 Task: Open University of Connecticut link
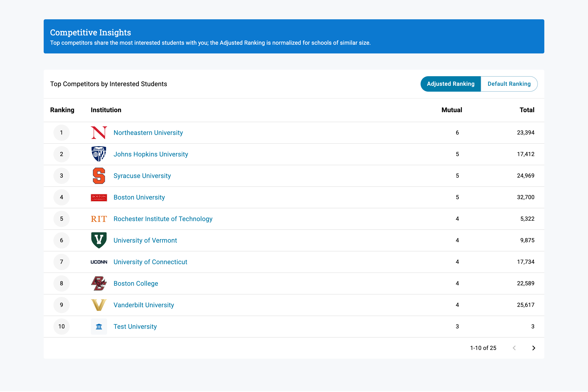150,262
